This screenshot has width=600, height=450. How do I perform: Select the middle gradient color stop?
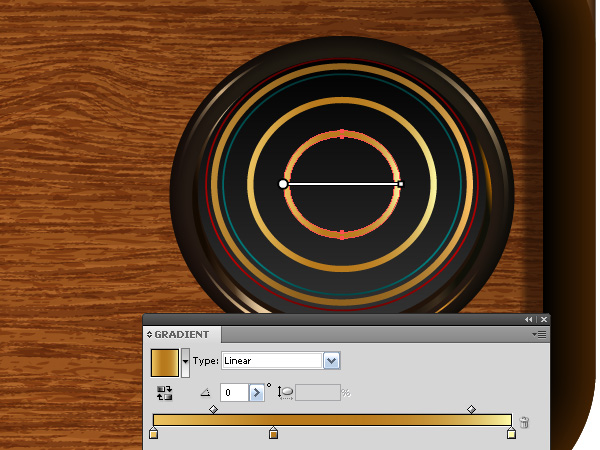point(273,433)
